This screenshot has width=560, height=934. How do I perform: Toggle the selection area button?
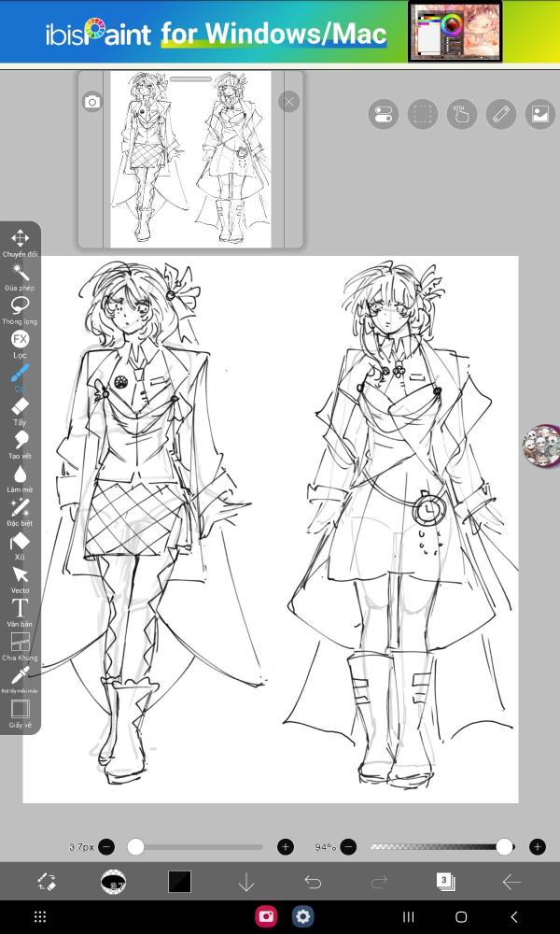(423, 114)
